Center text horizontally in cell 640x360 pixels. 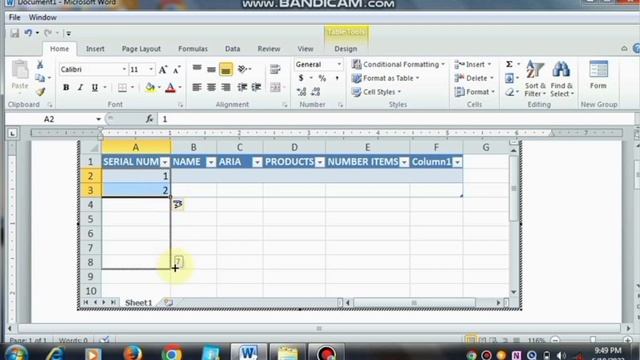pyautogui.click(x=211, y=87)
